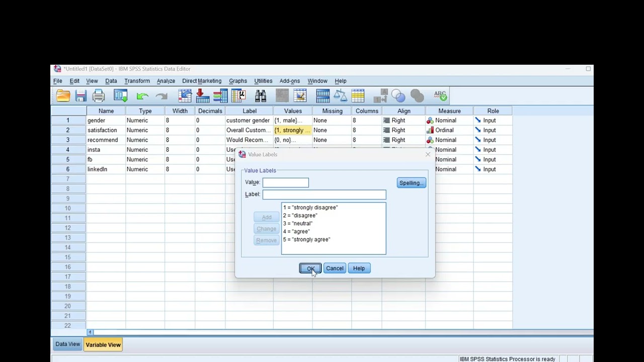Select the Redo arrow icon
This screenshot has height=362, width=644.
[161, 96]
